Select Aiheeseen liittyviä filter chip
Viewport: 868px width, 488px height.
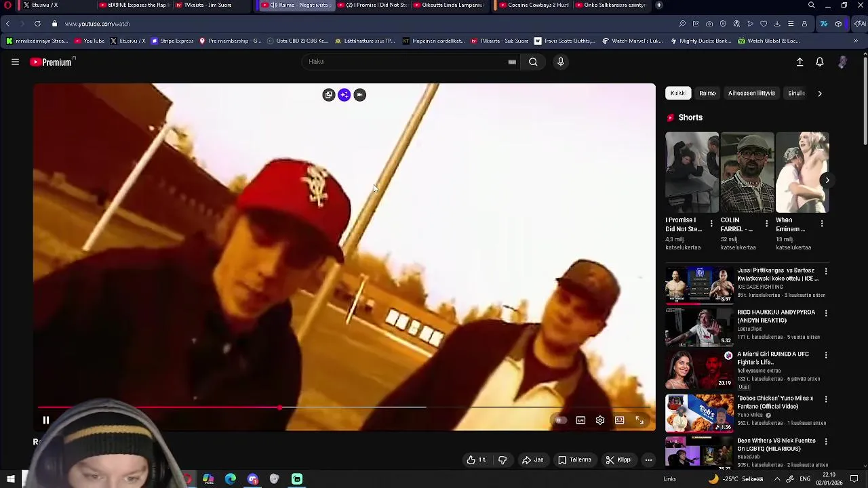click(x=751, y=93)
